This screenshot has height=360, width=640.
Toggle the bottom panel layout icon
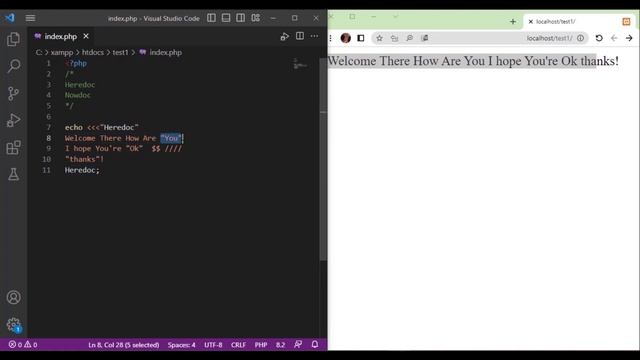(226, 18)
